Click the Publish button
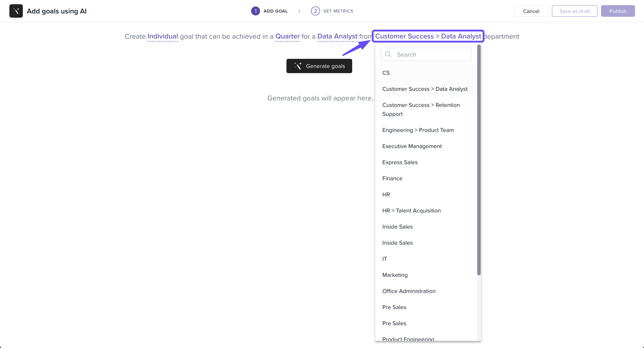 pos(617,11)
